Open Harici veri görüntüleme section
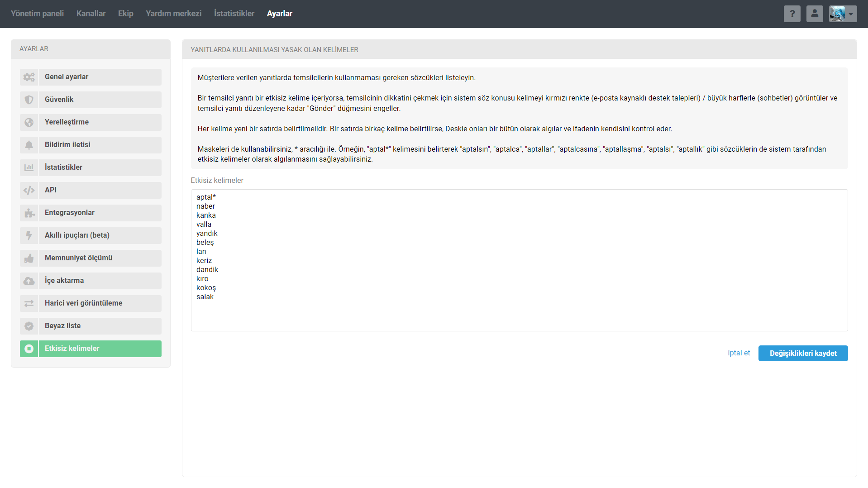 tap(91, 303)
